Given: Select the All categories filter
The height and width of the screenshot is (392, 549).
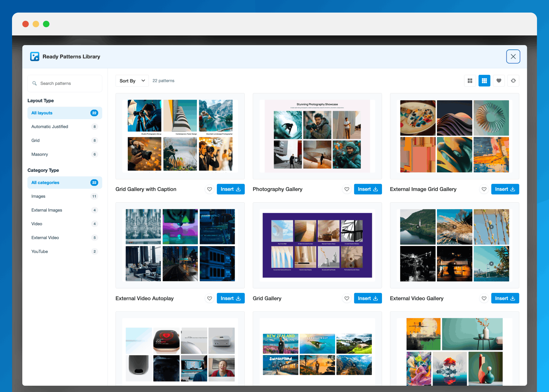Looking at the screenshot, I should [x=65, y=183].
